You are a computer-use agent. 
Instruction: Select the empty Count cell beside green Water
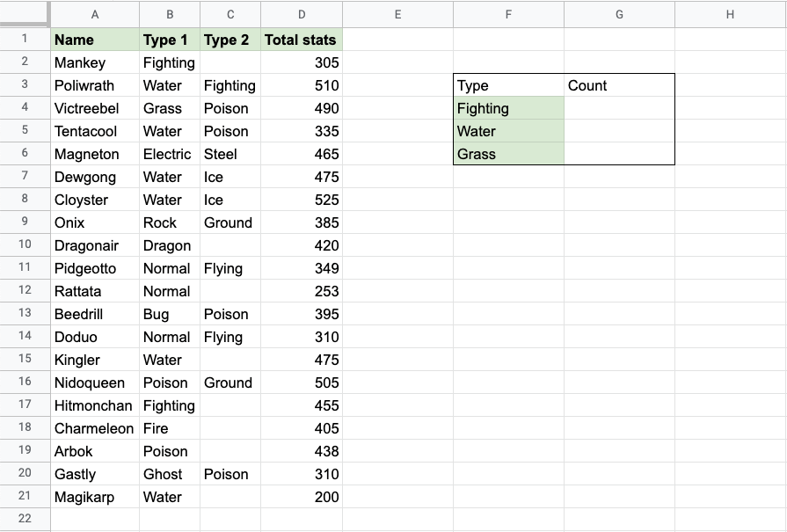point(619,131)
